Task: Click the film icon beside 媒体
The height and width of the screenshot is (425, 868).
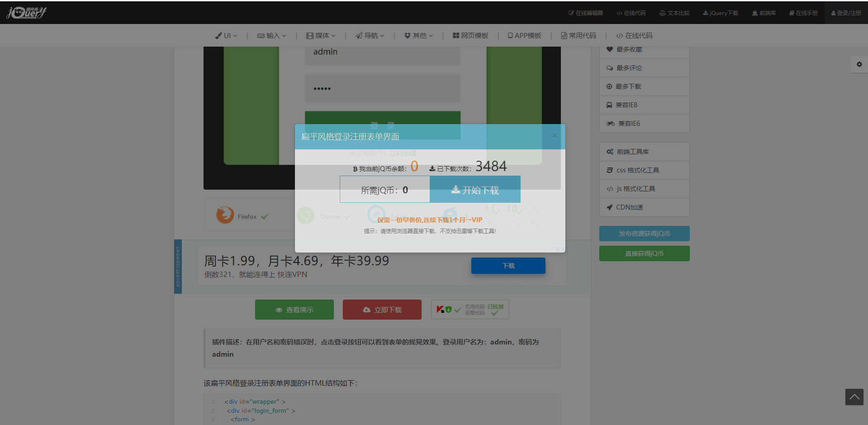Action: click(x=310, y=36)
